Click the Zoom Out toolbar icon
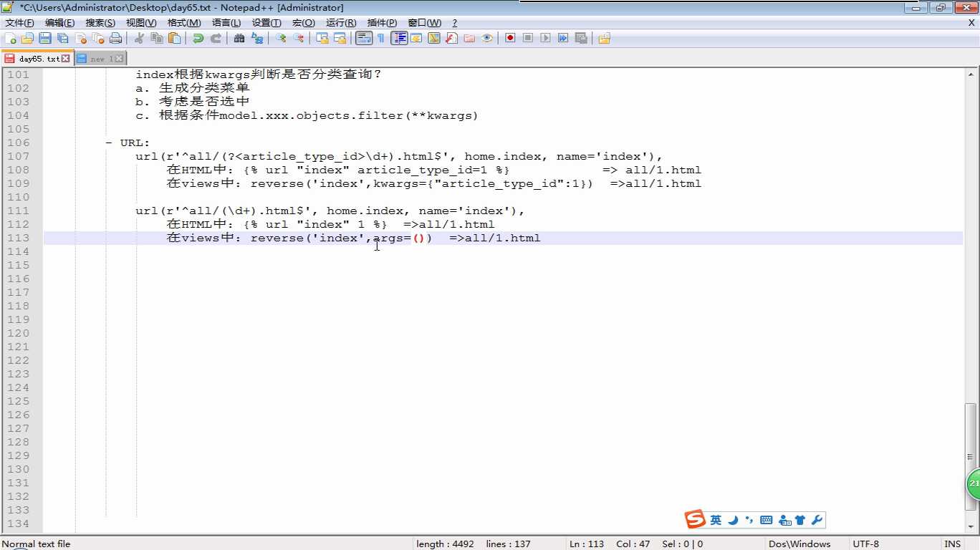Screen dimensions: 980x550 (299, 38)
